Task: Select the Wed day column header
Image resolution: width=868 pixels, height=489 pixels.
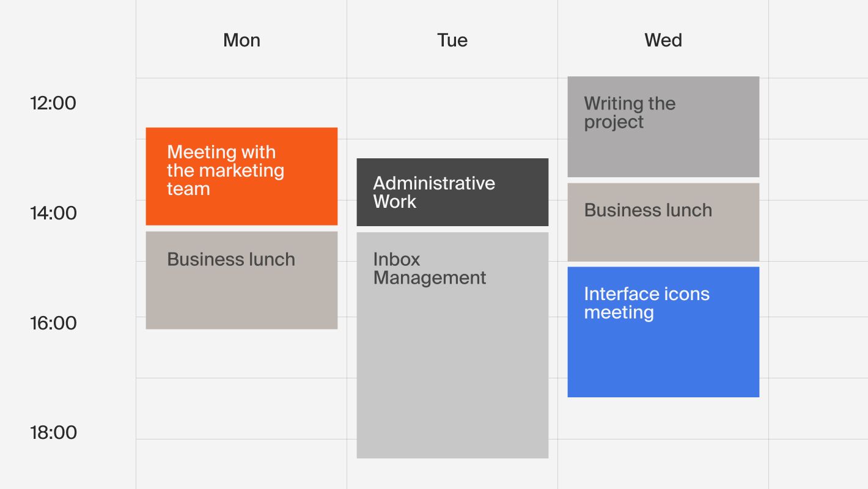Action: pos(663,40)
